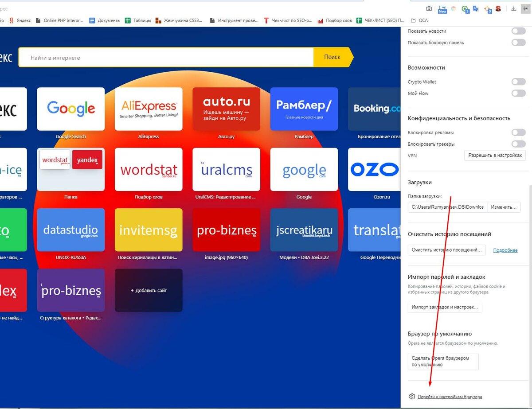This screenshot has height=409, width=532.
Task: Open the Рамблер speed dial tile
Action: click(x=304, y=109)
